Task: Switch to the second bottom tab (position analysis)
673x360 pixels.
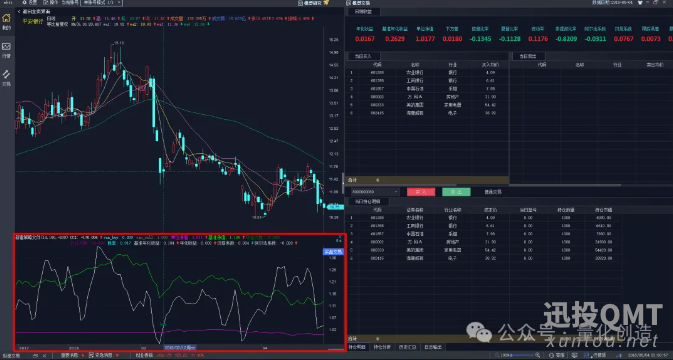Action: [x=382, y=347]
